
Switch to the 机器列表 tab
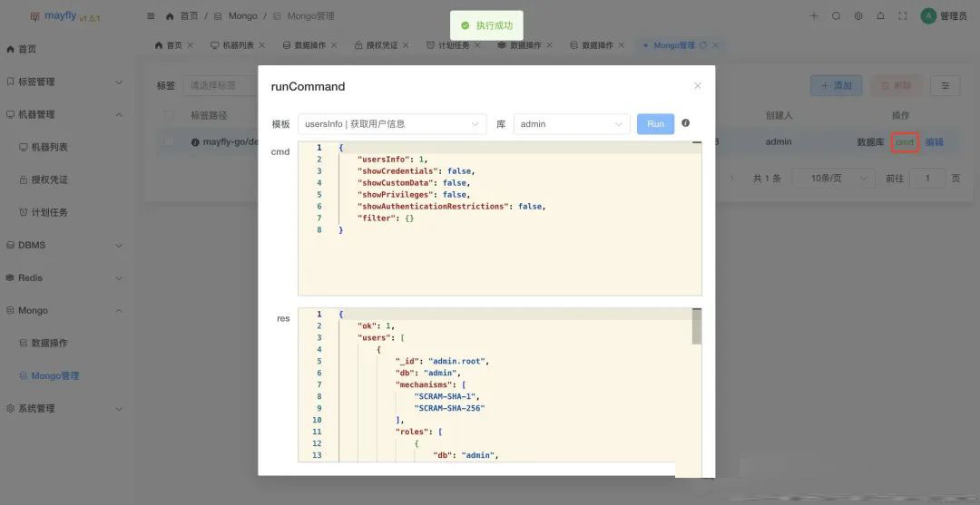232,45
